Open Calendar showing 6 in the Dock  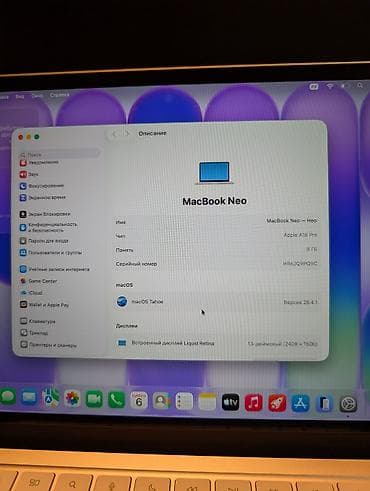tap(139, 400)
